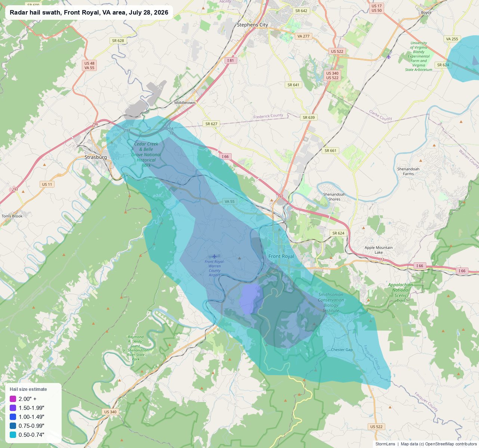This screenshot has width=479, height=448.
Task: Click the Smithsonian Conservation Biology Institute label
Action: click(x=331, y=303)
